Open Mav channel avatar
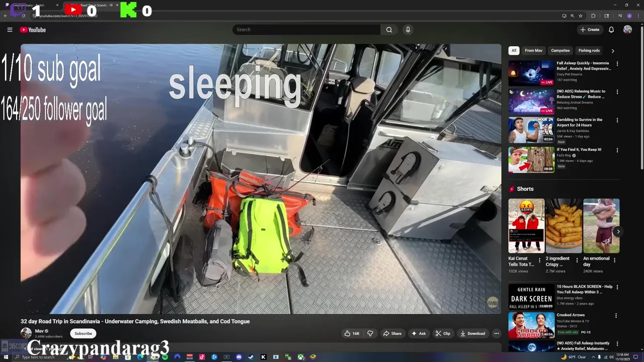The height and width of the screenshot is (362, 644). [26, 333]
